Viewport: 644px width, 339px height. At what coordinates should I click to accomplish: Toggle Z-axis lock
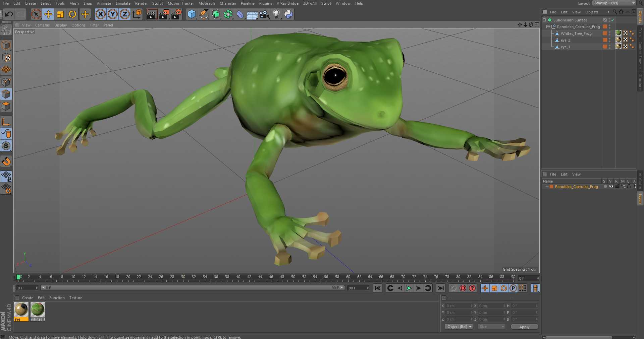(x=124, y=14)
